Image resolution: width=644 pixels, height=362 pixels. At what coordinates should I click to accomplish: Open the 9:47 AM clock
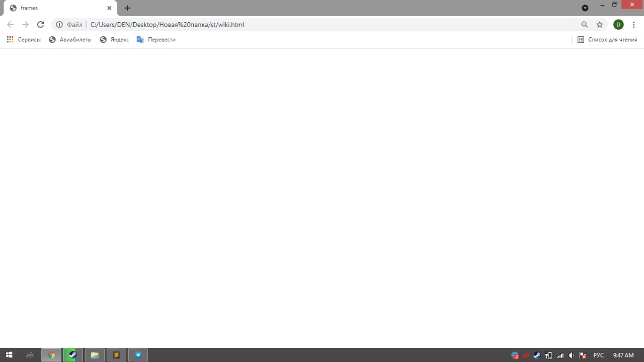[623, 355]
